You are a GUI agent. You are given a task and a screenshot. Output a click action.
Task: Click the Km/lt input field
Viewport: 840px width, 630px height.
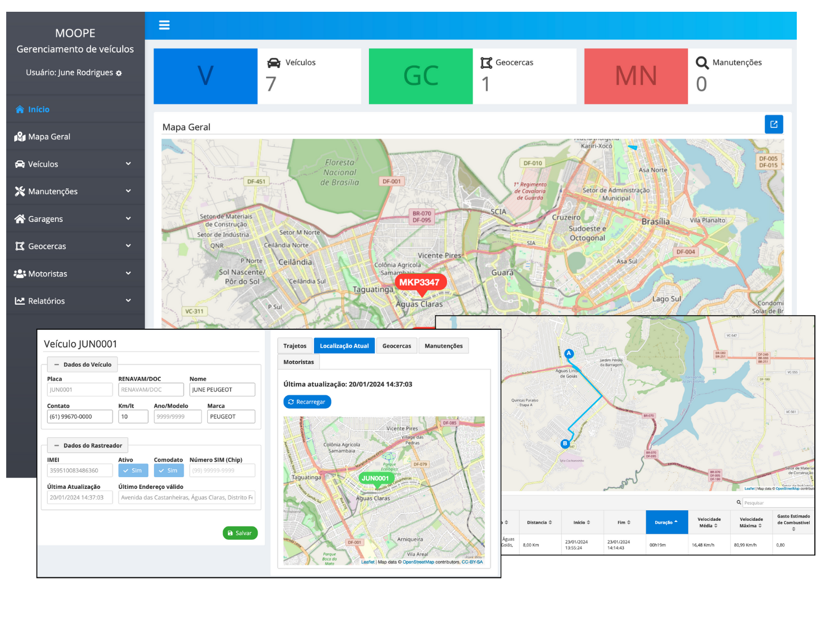click(x=133, y=417)
